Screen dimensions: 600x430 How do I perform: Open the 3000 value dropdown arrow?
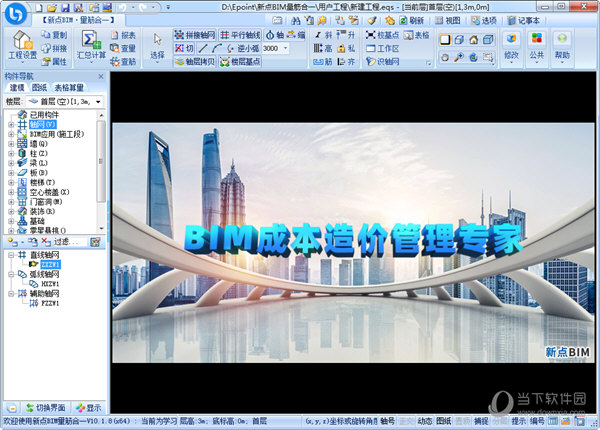click(x=285, y=48)
